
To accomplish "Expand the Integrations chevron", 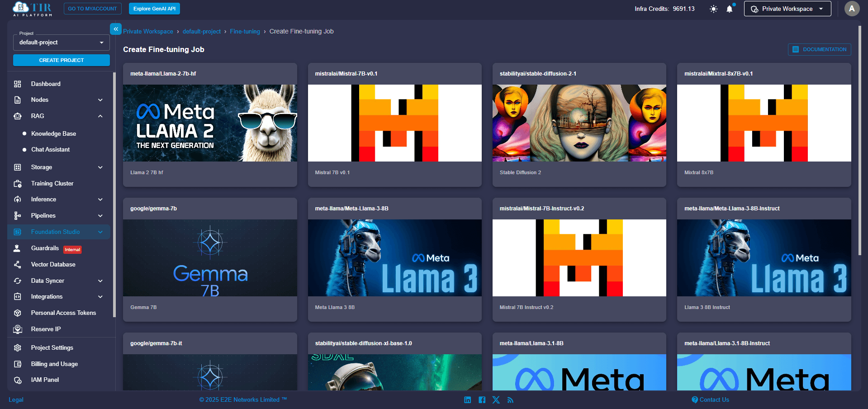I will tap(100, 297).
